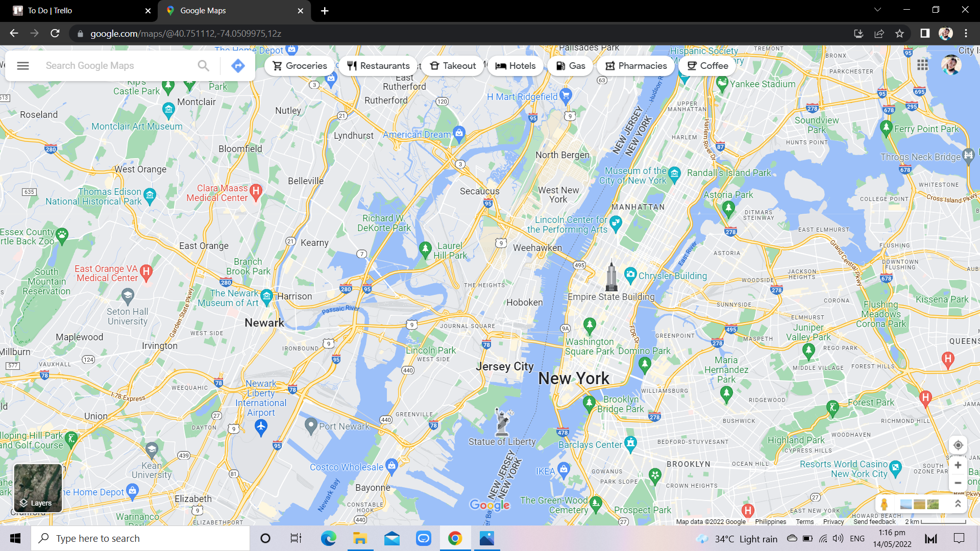
Task: Filter map by Gas
Action: pyautogui.click(x=570, y=66)
